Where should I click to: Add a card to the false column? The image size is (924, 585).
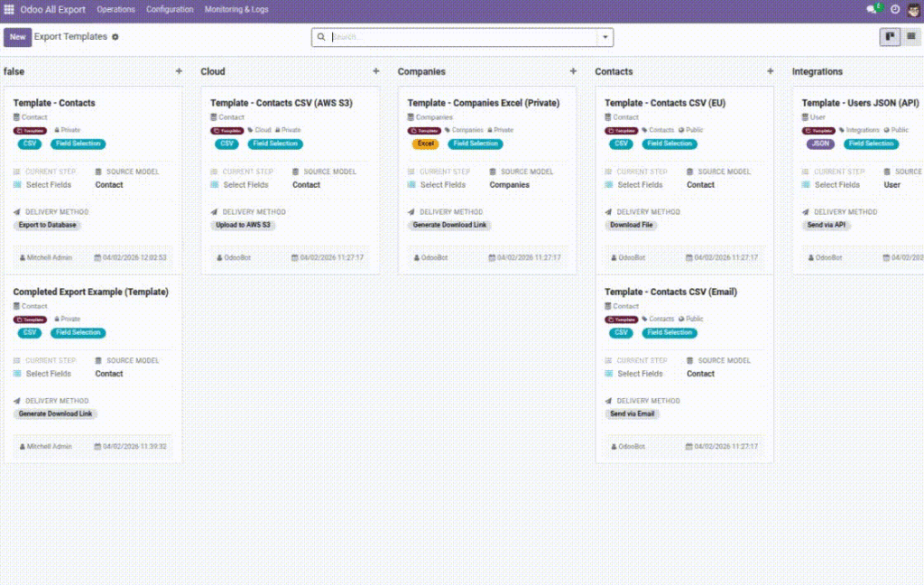tap(179, 71)
